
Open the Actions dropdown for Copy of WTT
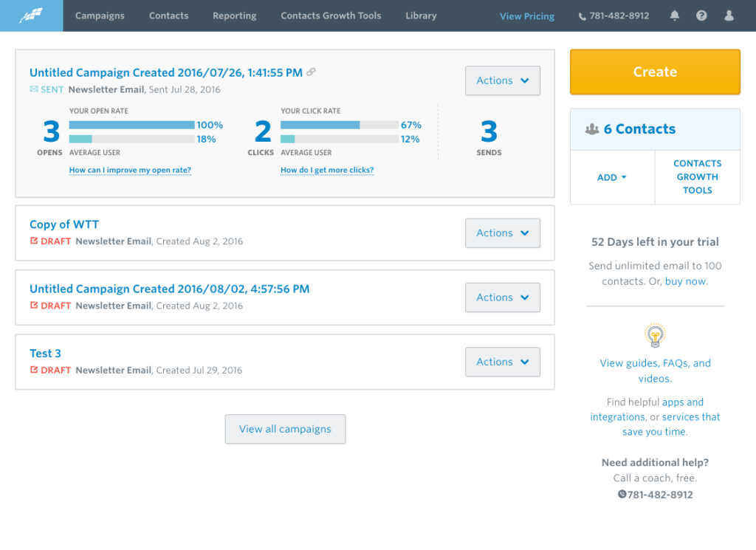coord(503,233)
